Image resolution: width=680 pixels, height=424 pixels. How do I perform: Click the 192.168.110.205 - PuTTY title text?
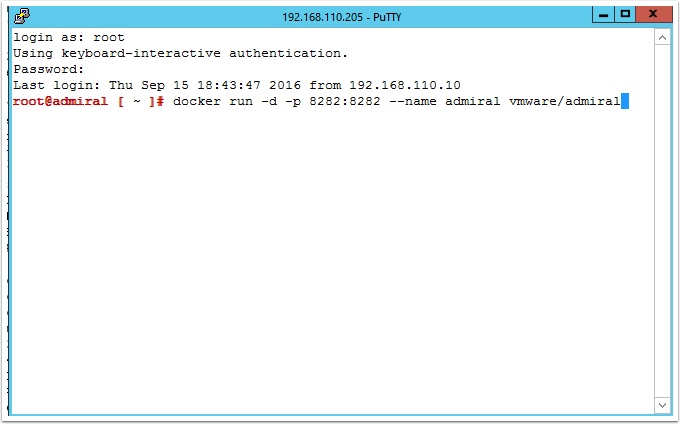pos(342,17)
